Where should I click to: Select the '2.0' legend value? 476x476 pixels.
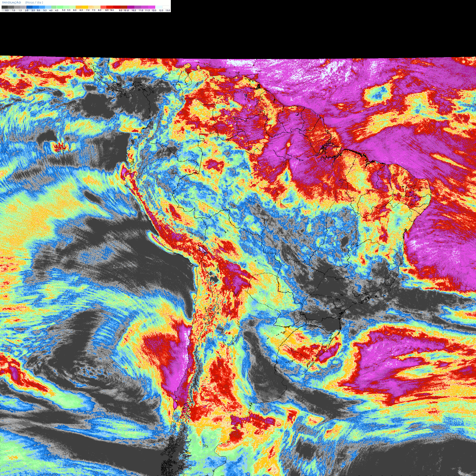tap(26, 10)
